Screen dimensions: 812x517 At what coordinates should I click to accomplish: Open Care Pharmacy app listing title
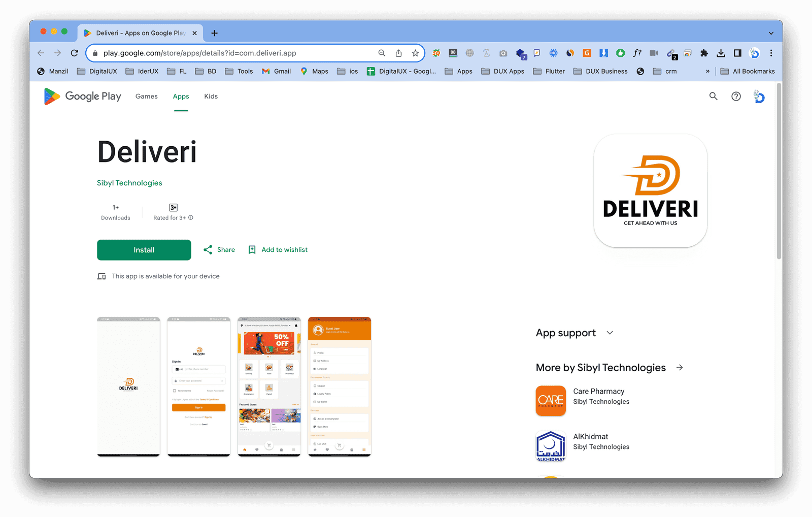(x=599, y=391)
